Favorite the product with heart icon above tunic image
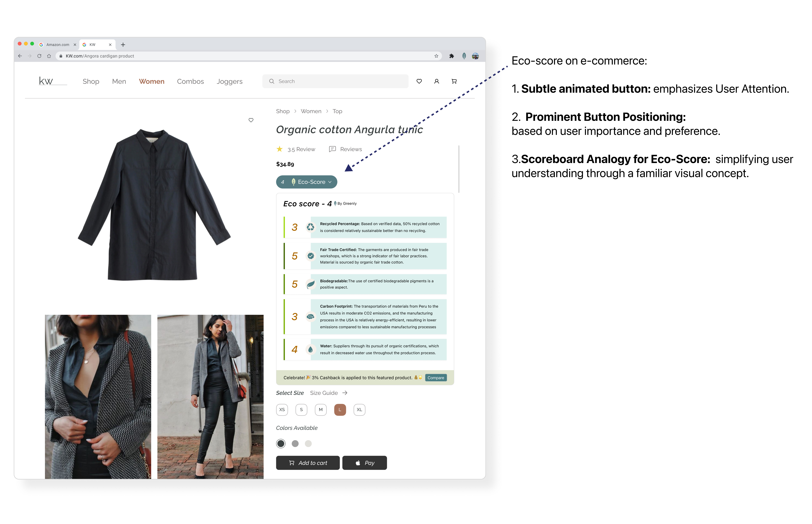The image size is (812, 524). 251,120
